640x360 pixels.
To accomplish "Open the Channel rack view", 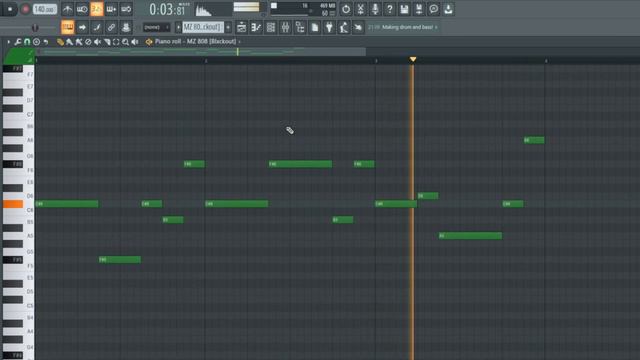I will click(271, 27).
